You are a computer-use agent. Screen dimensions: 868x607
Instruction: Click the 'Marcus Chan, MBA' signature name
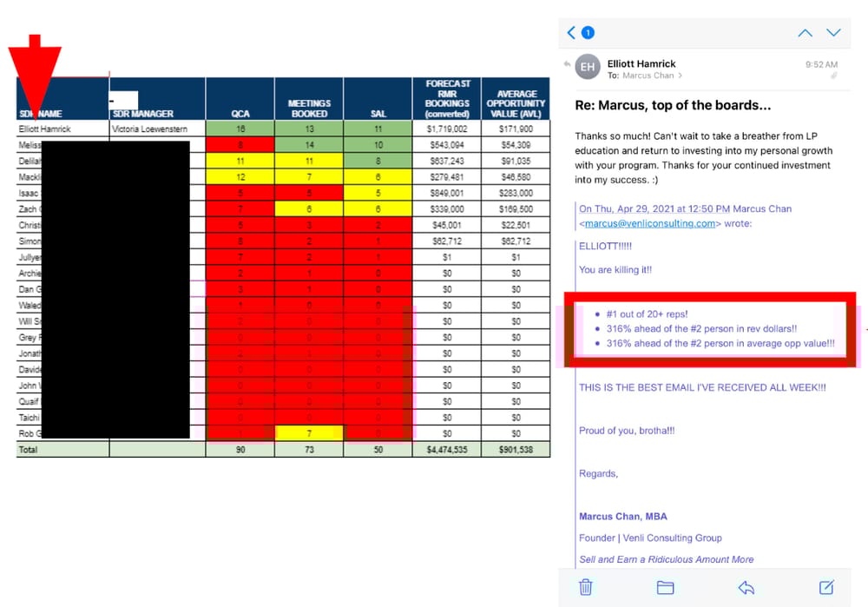pos(622,516)
